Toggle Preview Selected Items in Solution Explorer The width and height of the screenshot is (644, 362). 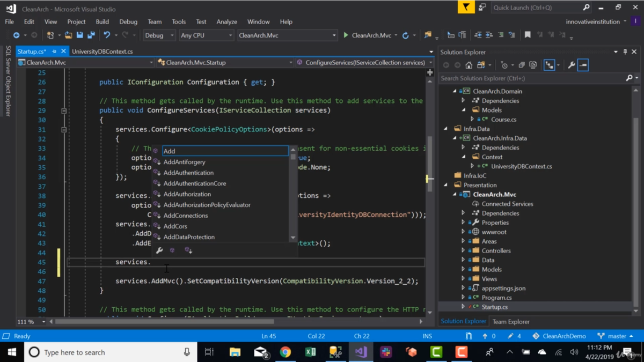[583, 65]
